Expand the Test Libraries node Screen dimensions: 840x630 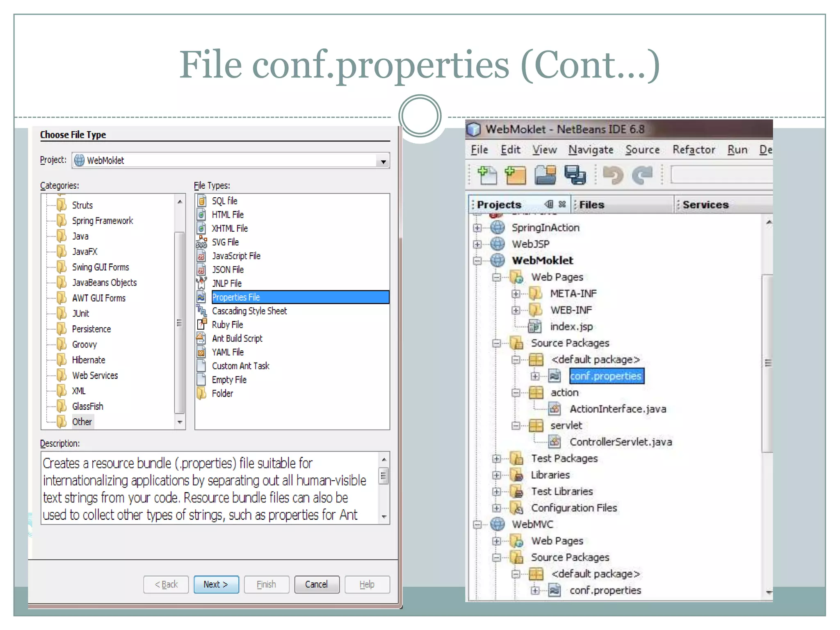[x=497, y=491]
